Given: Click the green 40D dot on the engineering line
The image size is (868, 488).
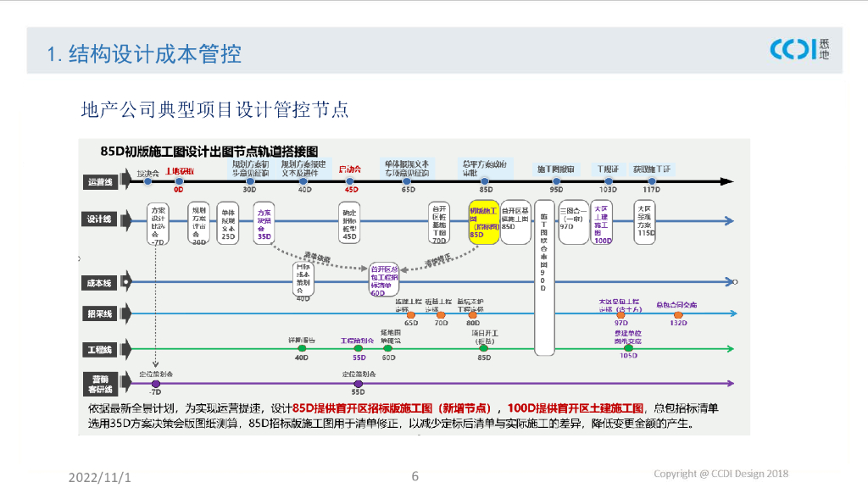Looking at the screenshot, I should click(302, 348).
